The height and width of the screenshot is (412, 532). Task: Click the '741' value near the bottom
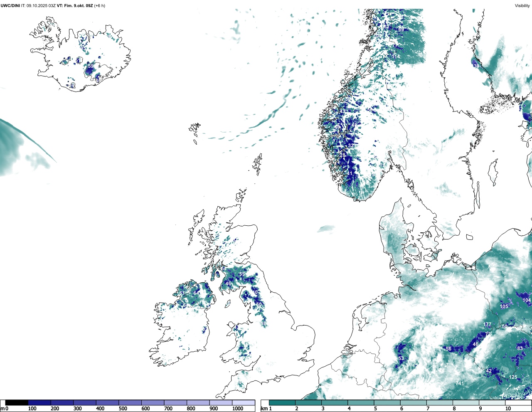[459, 383]
